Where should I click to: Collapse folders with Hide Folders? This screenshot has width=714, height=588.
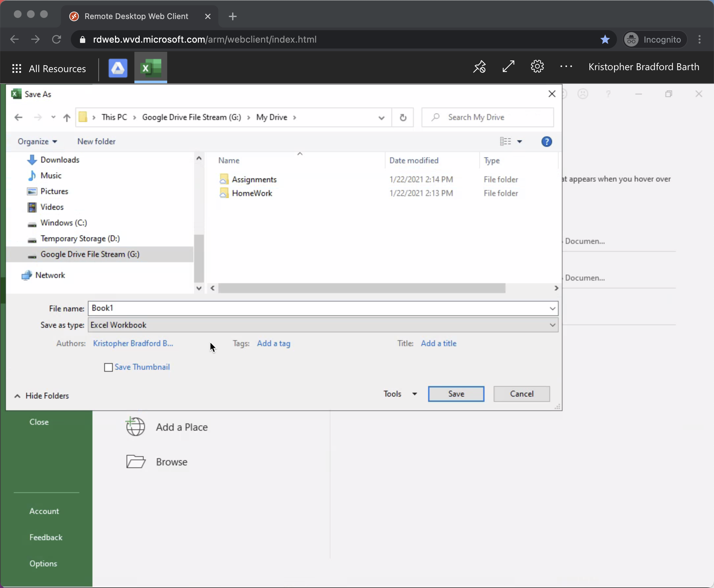coord(42,396)
